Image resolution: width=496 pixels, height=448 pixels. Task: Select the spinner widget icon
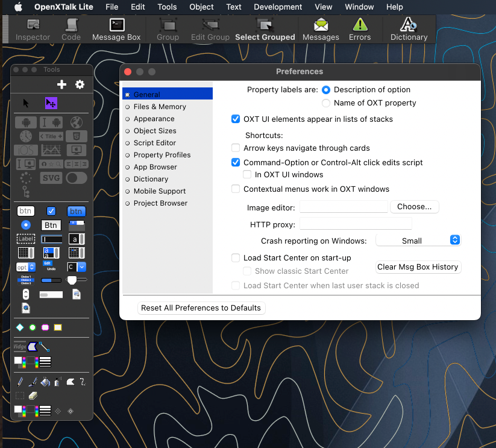tap(26, 178)
